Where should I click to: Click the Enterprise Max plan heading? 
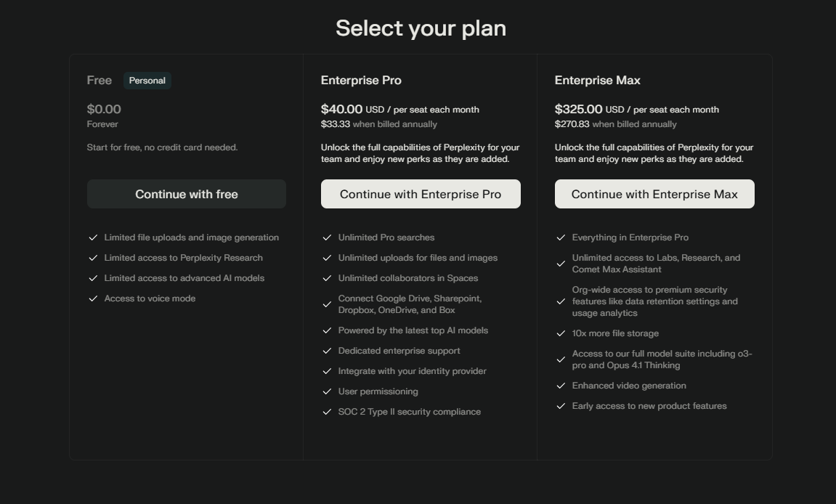coord(597,81)
